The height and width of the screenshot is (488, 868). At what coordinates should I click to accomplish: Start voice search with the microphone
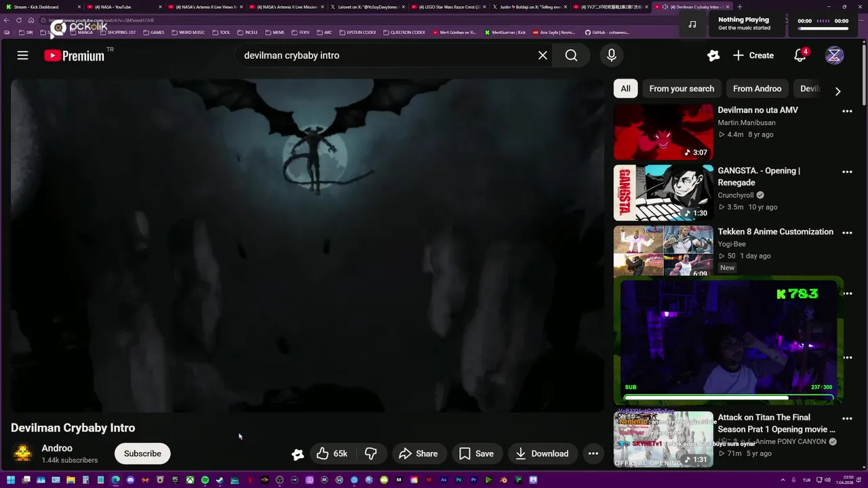(612, 56)
